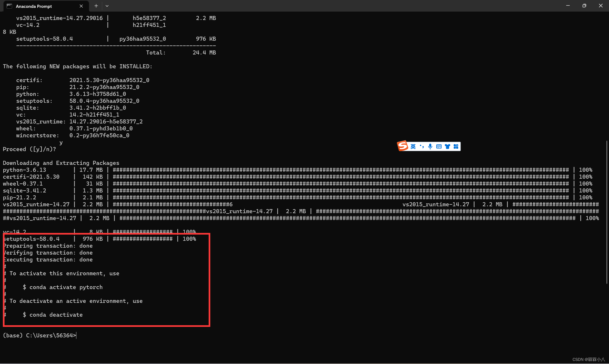Screen dimensions: 609x364
Task: Click the pip-21.2.2 download progress bar
Action: (341, 197)
